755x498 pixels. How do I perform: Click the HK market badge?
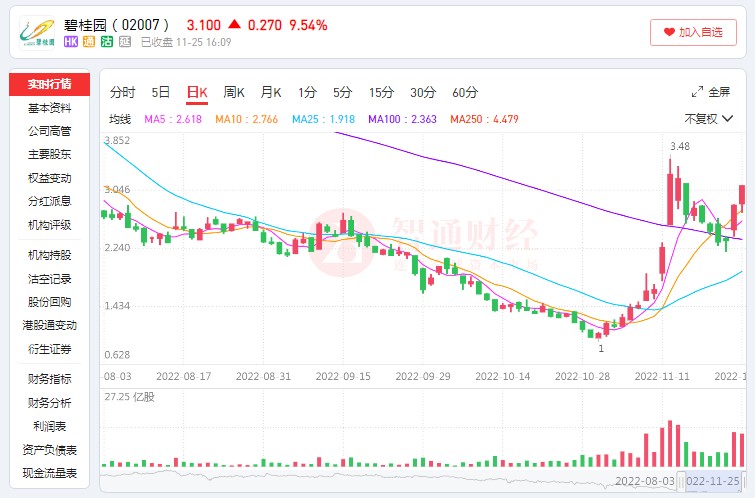pos(71,42)
